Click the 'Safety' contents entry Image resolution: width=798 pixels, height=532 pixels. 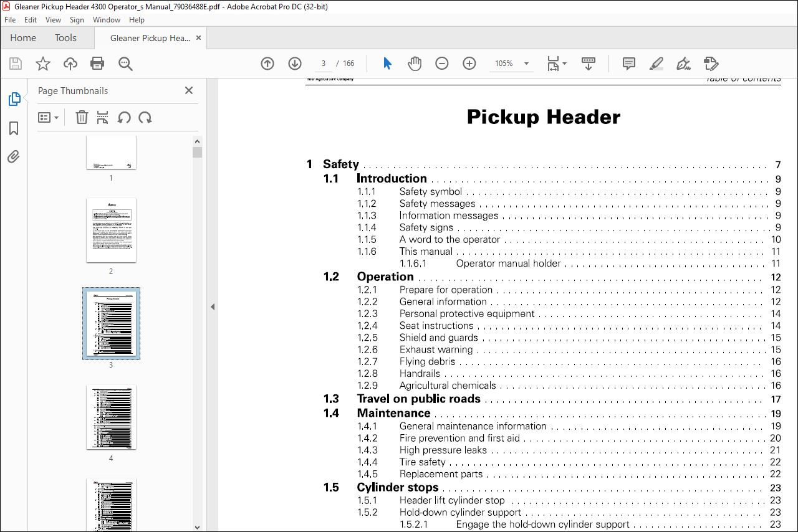point(341,164)
